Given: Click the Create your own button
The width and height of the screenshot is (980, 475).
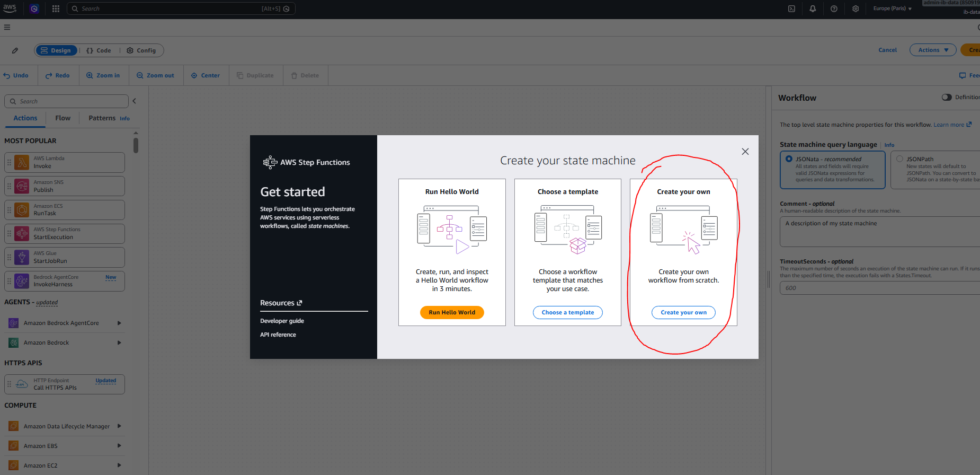Looking at the screenshot, I should (x=683, y=312).
